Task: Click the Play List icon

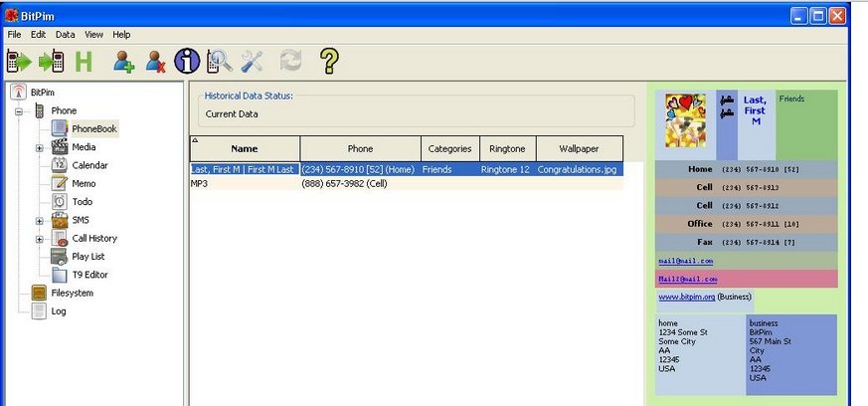Action: [x=60, y=257]
